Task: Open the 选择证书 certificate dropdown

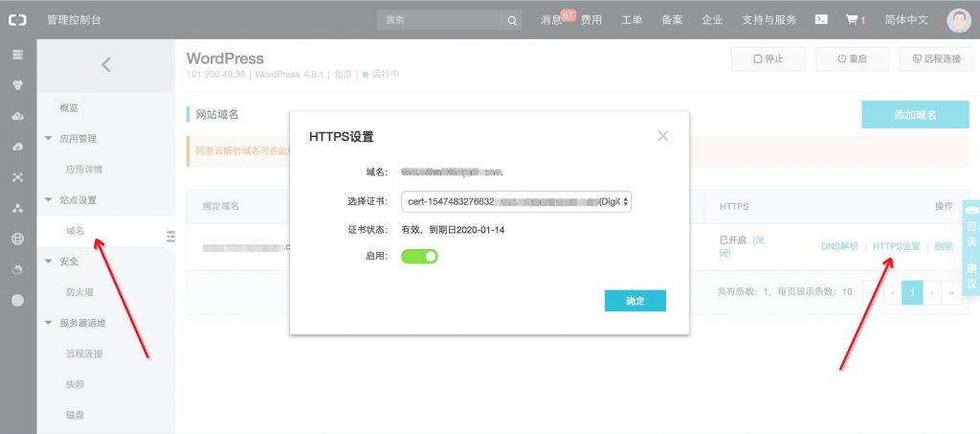Action: click(516, 202)
